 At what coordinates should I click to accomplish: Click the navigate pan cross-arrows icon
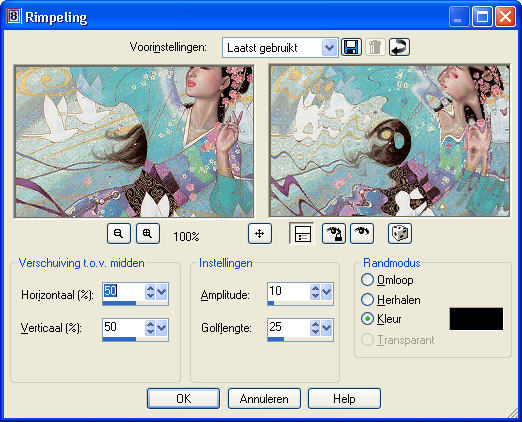[260, 233]
